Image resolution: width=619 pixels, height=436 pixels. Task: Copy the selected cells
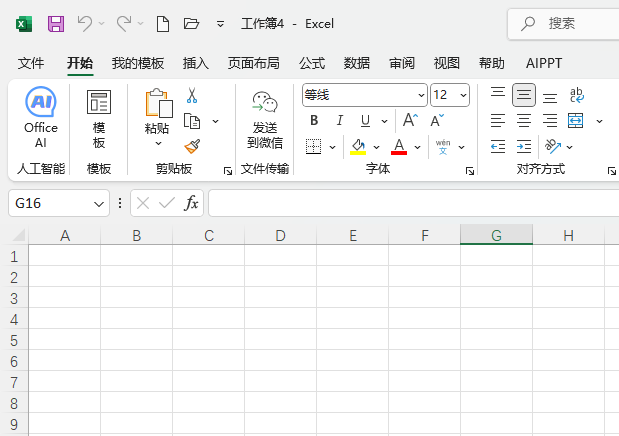click(x=192, y=121)
